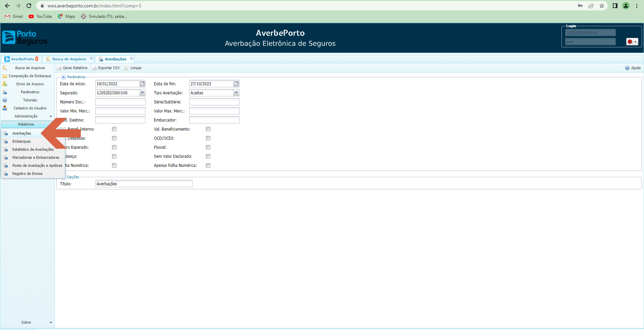644x330 pixels.
Task: Check the Fluvial checkbox
Action: point(208,147)
